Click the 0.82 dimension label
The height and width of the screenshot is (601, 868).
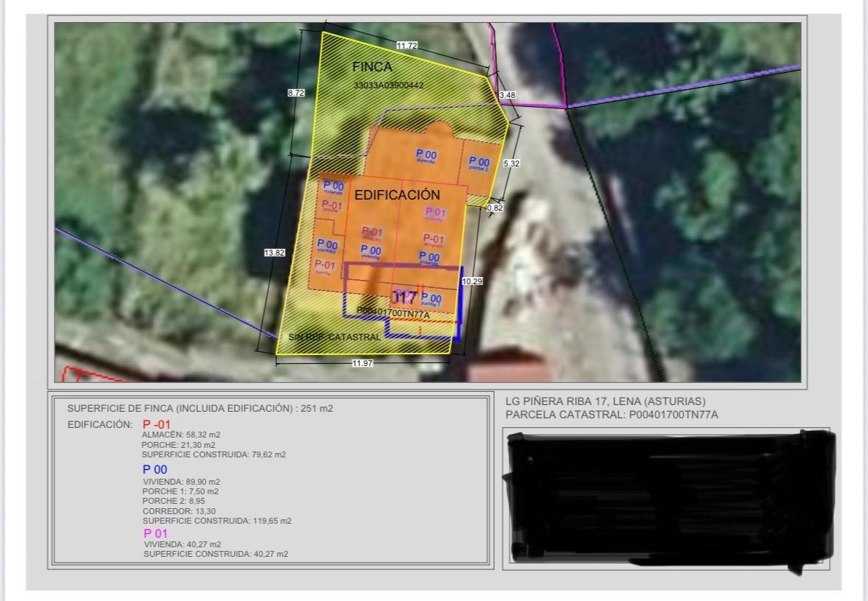pyautogui.click(x=495, y=208)
